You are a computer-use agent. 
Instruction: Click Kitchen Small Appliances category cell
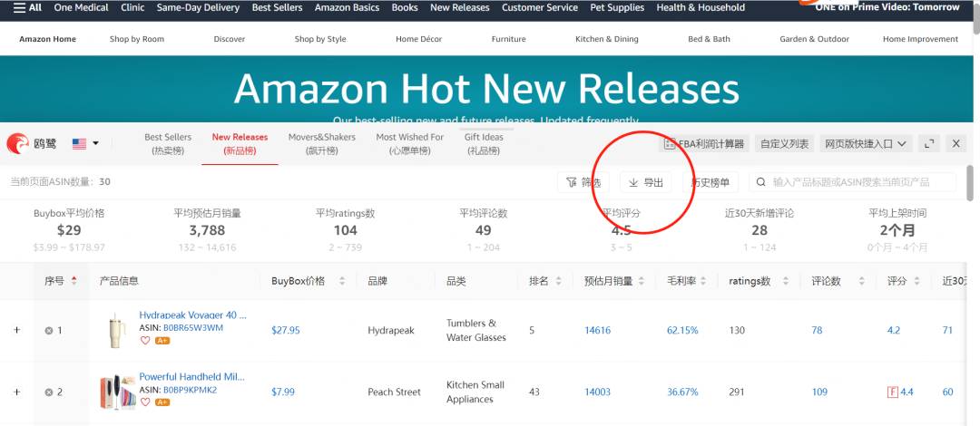475,392
